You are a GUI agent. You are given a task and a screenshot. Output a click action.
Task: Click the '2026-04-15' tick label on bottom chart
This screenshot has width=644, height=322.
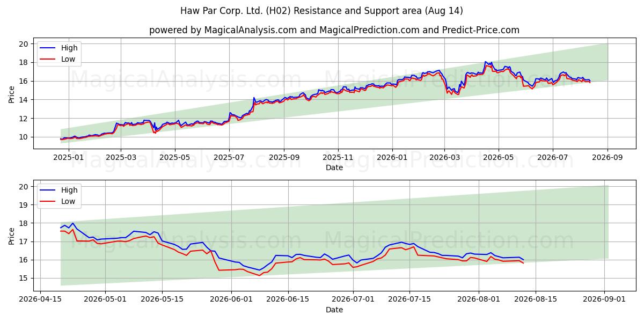(40, 299)
